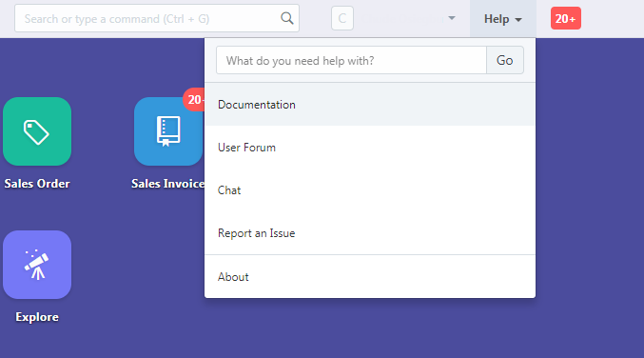Choose Chat in the Help menu
This screenshot has width=644, height=358.
click(370, 189)
